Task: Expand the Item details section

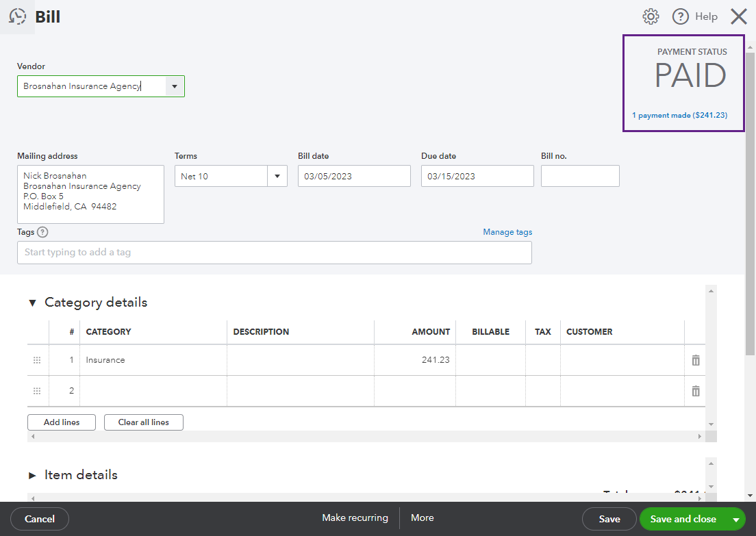Action: pos(32,474)
